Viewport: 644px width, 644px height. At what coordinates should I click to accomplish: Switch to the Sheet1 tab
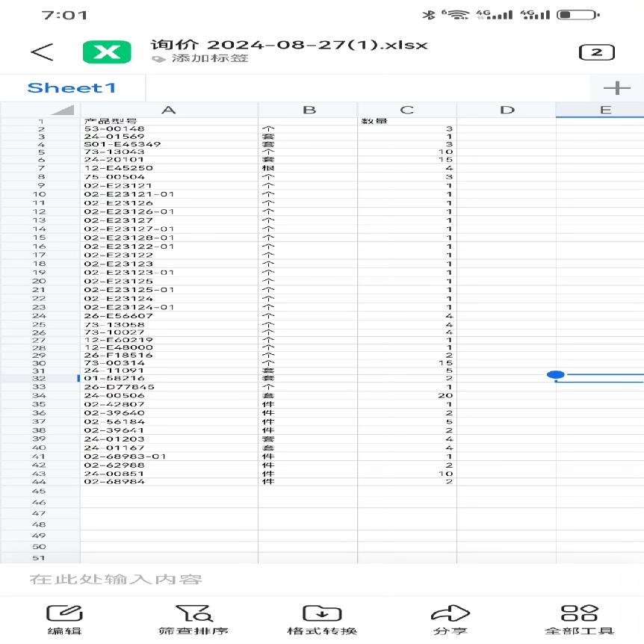(x=72, y=88)
